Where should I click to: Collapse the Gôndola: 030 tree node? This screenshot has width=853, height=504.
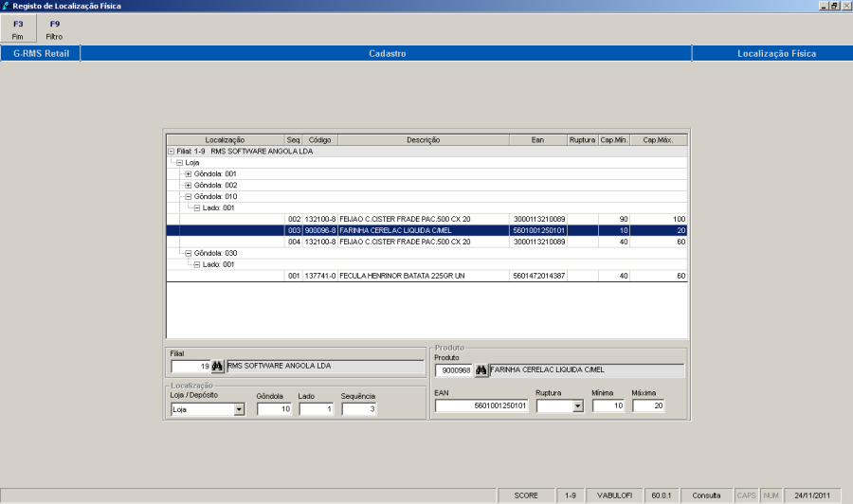(188, 253)
